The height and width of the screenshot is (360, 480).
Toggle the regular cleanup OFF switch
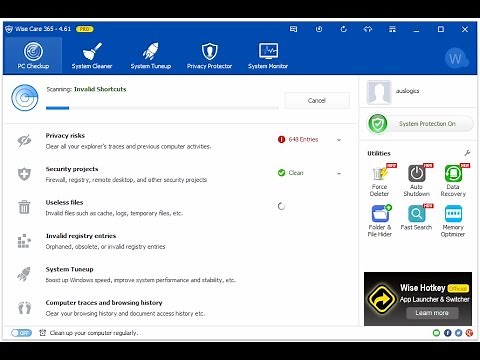(21, 333)
